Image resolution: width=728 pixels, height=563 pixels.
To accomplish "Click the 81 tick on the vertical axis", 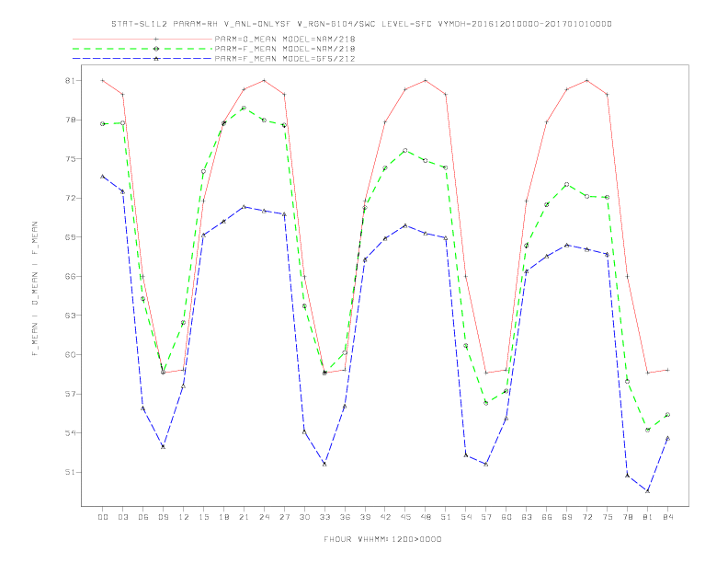I will click(x=70, y=80).
